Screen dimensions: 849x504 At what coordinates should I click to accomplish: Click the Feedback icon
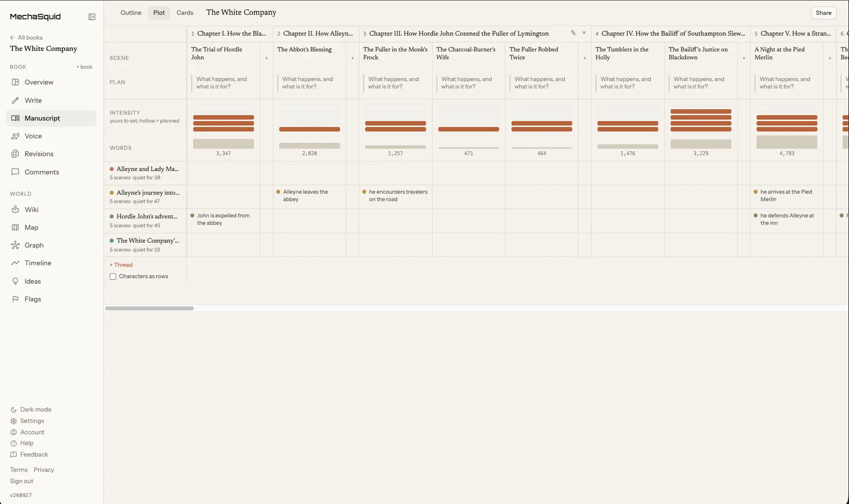(x=13, y=455)
